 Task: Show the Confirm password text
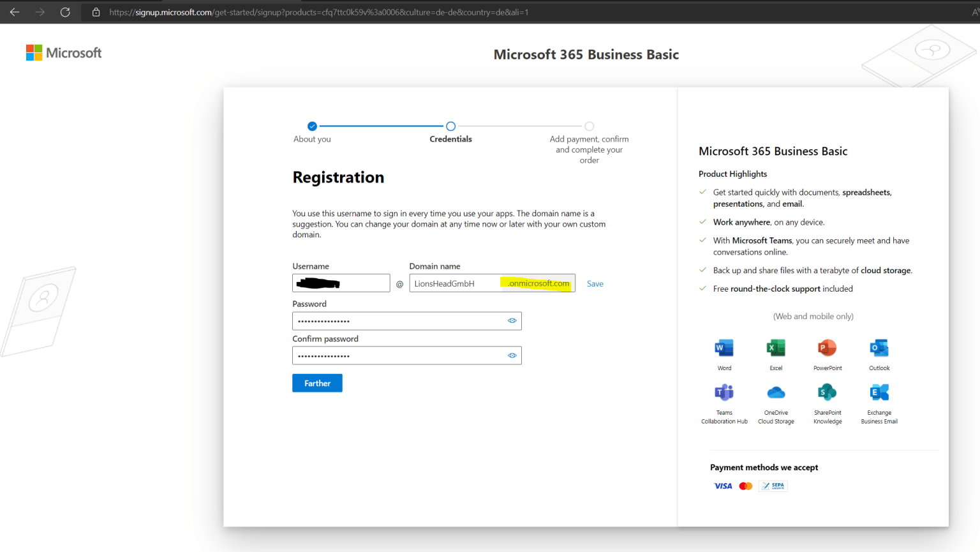click(512, 355)
